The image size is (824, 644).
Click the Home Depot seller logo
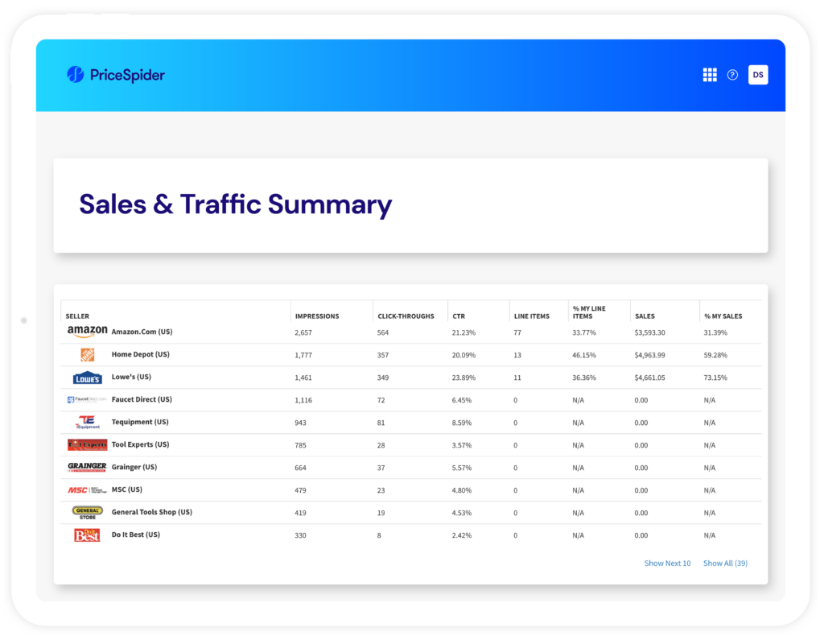[87, 354]
